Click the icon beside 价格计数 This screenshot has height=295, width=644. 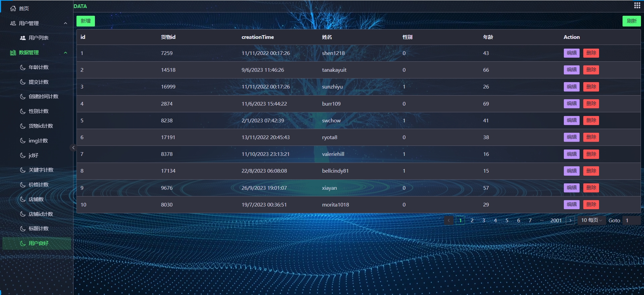click(23, 185)
